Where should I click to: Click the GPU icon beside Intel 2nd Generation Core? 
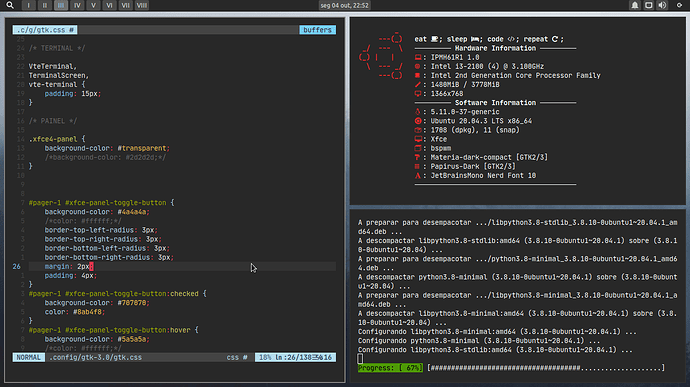tap(418, 75)
